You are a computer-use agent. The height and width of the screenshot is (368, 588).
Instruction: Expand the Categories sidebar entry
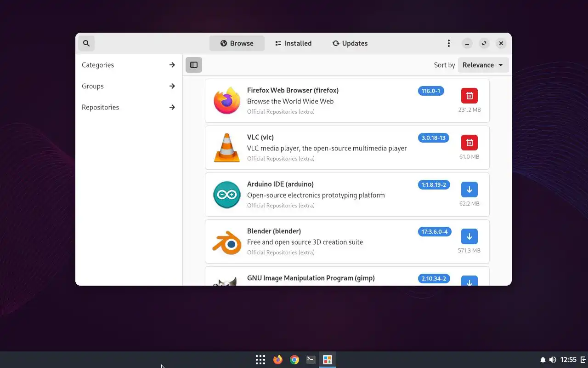click(x=129, y=65)
